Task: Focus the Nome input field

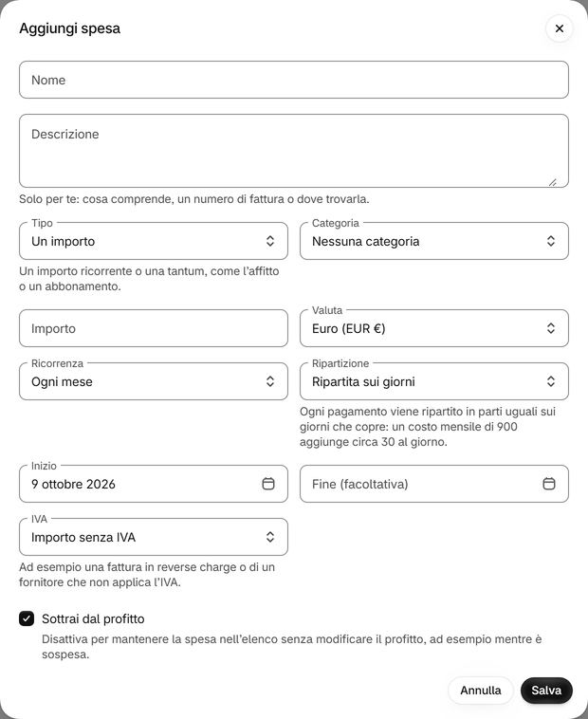Action: [294, 80]
